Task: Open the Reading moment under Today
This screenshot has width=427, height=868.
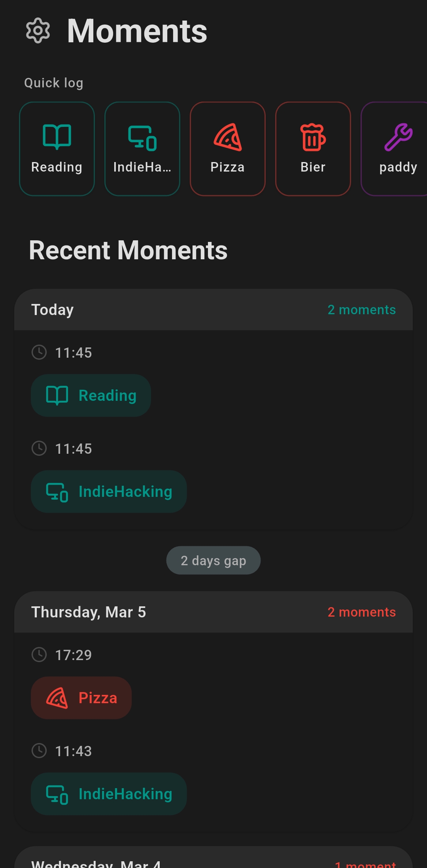Action: pyautogui.click(x=91, y=395)
